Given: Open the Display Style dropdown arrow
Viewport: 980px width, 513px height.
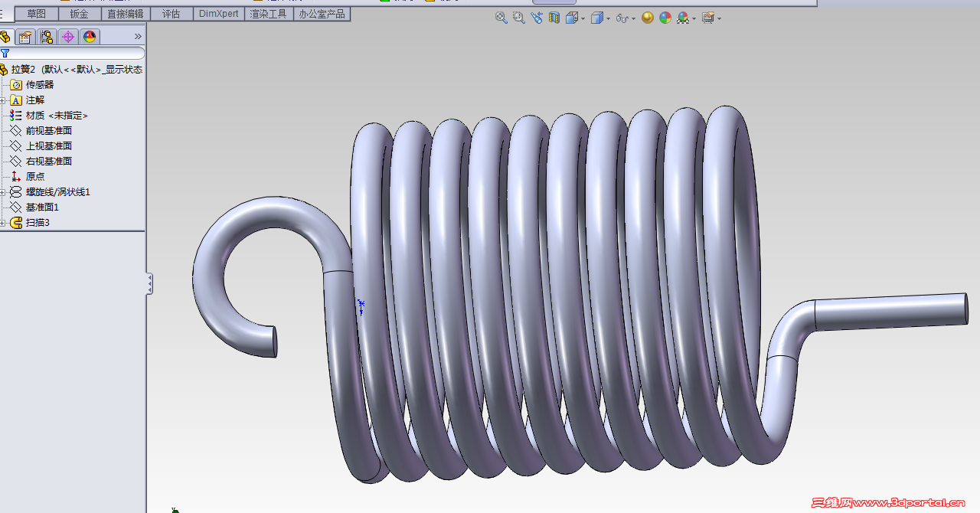Looking at the screenshot, I should 608,18.
